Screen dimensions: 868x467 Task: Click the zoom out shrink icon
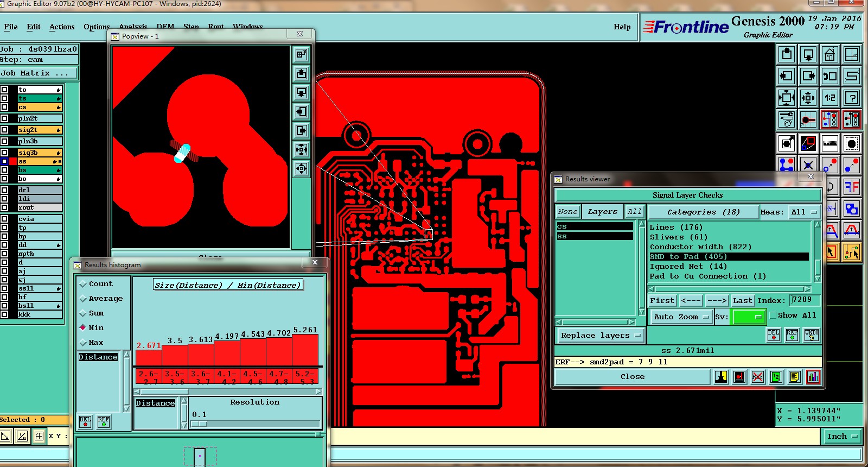click(808, 98)
